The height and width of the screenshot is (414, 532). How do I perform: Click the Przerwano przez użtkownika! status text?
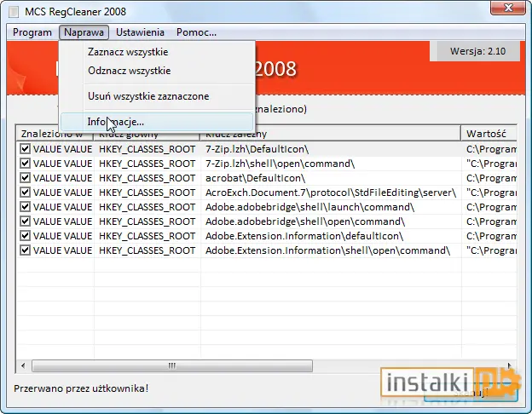point(81,388)
